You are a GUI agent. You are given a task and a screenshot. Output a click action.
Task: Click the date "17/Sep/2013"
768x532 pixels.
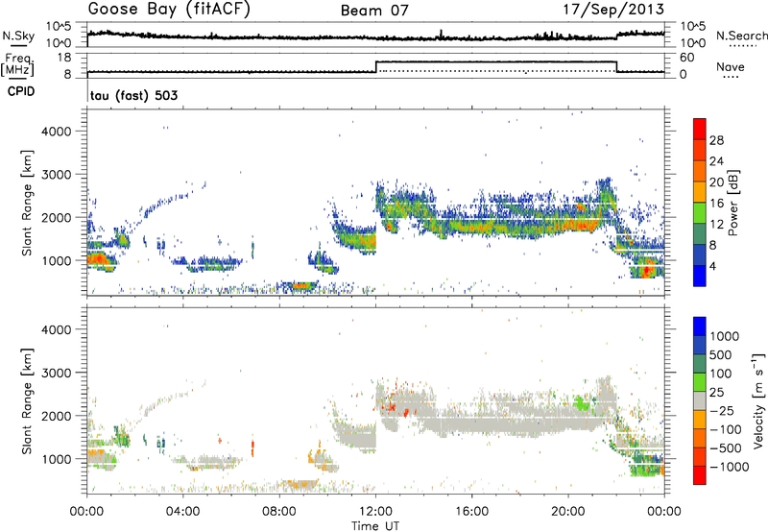pyautogui.click(x=613, y=10)
